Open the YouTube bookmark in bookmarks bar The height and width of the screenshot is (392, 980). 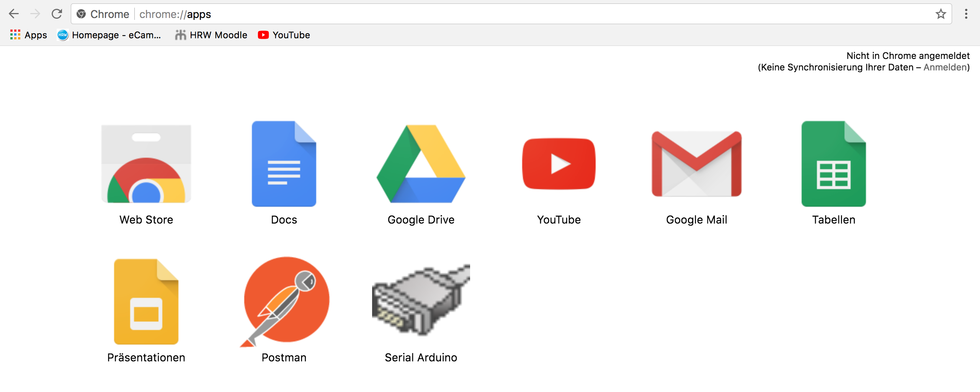pos(284,35)
